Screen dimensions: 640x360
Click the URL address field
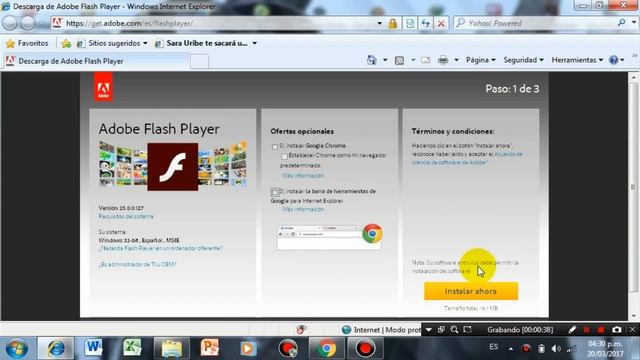(218, 23)
